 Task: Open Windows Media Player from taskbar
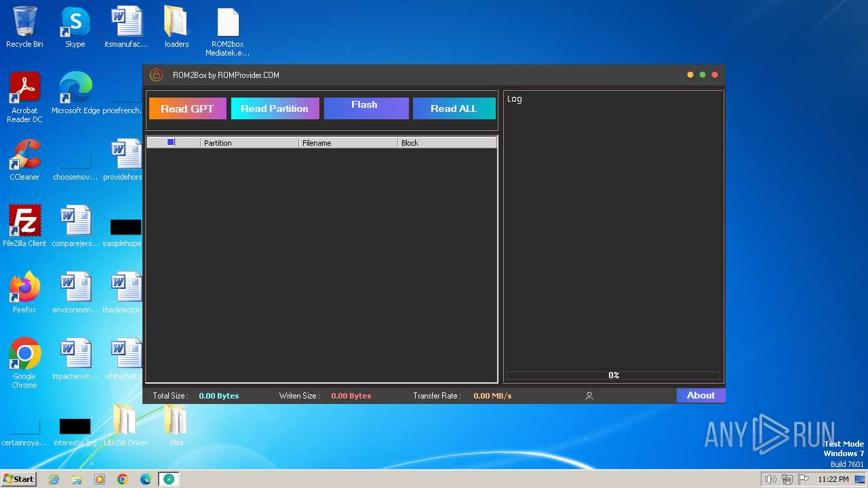pyautogui.click(x=100, y=479)
